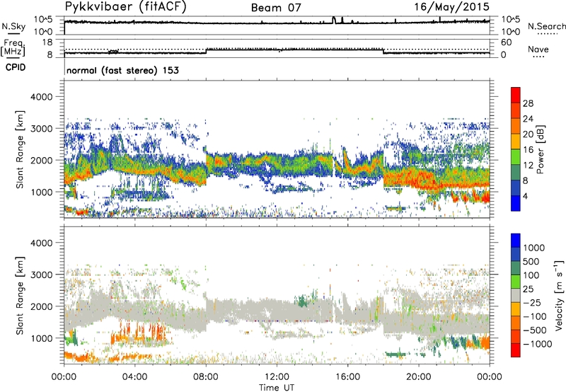
Task: Click the noise spike near 15:00 in N.Sky trace
Action: click(x=334, y=20)
